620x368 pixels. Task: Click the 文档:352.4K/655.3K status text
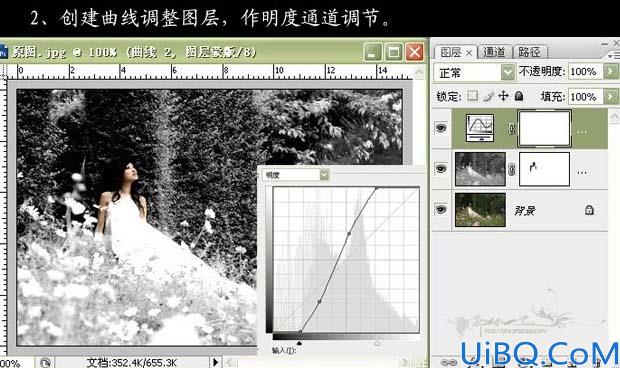pos(132,362)
